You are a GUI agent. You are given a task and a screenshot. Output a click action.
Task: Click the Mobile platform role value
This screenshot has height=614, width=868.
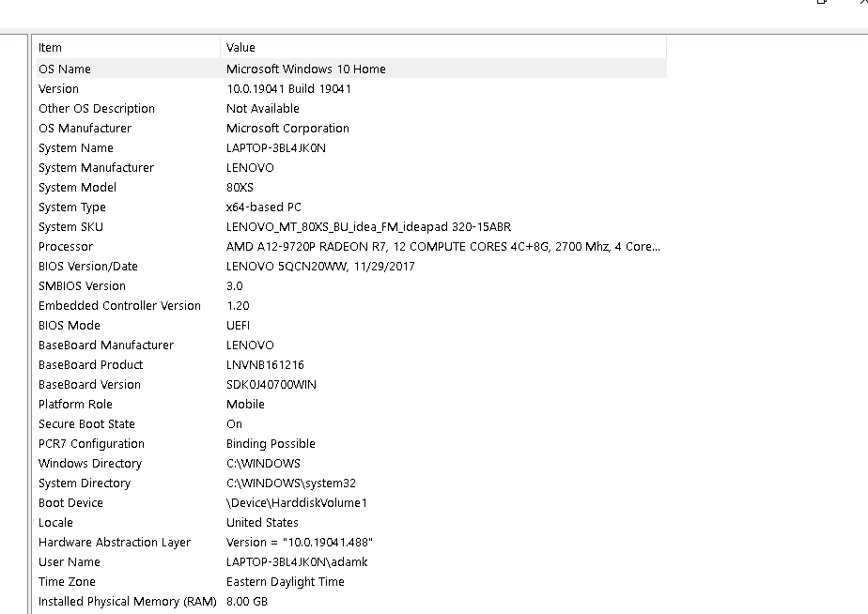245,405
